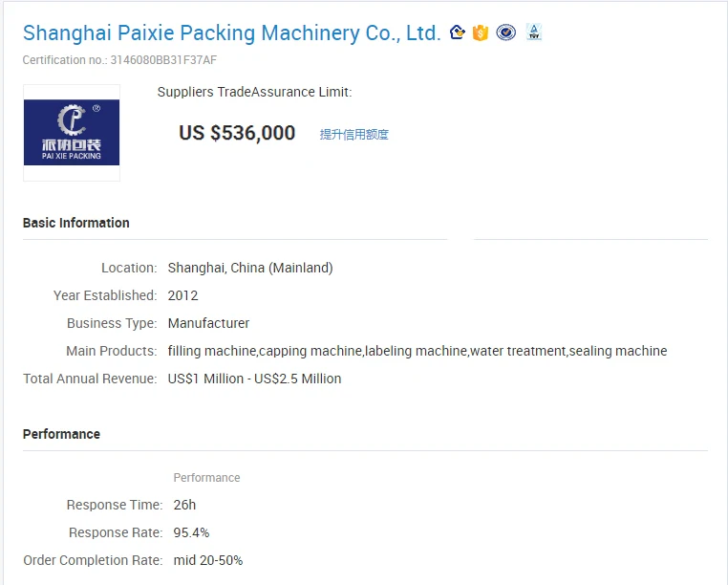Click the 95.4% response rate value
Image resolution: width=728 pixels, height=585 pixels.
click(191, 532)
